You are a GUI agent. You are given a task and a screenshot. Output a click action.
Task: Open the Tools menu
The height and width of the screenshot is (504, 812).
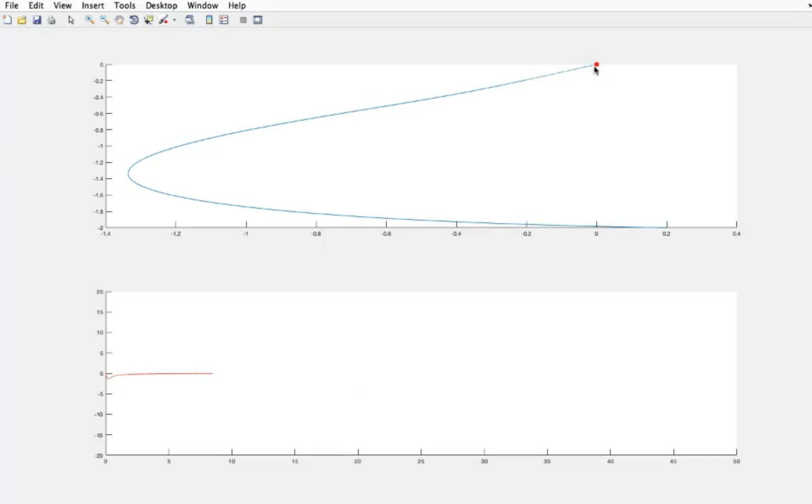click(x=124, y=6)
